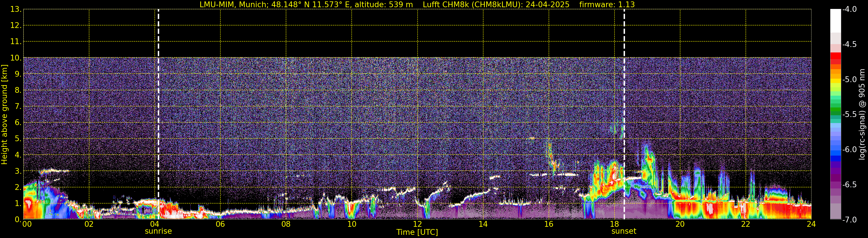Viewport: 868px width, 238px height.
Task: Click time-axis tick label '10'
Action: tap(352, 224)
